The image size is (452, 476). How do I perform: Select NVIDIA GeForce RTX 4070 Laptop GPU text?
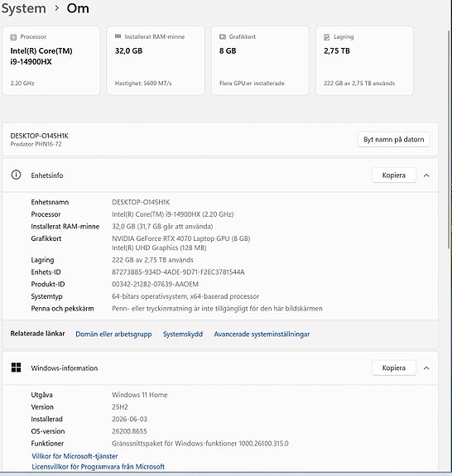coord(181,238)
